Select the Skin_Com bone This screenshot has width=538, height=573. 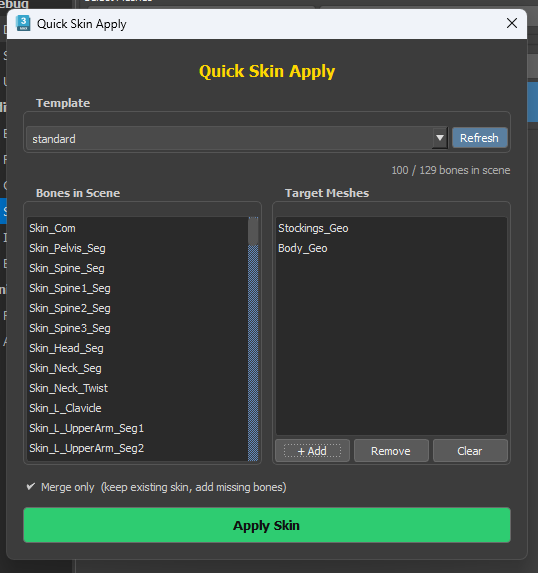[x=138, y=228]
